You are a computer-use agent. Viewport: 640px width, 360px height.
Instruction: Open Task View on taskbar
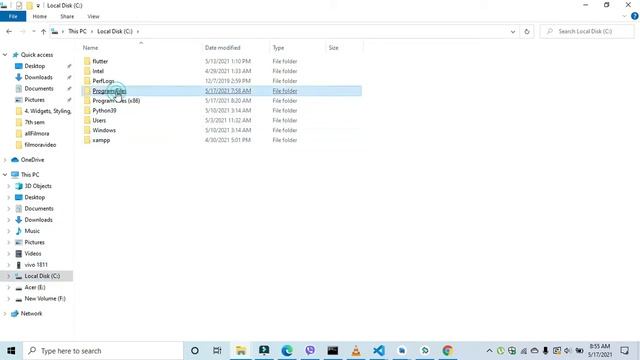tap(217, 351)
